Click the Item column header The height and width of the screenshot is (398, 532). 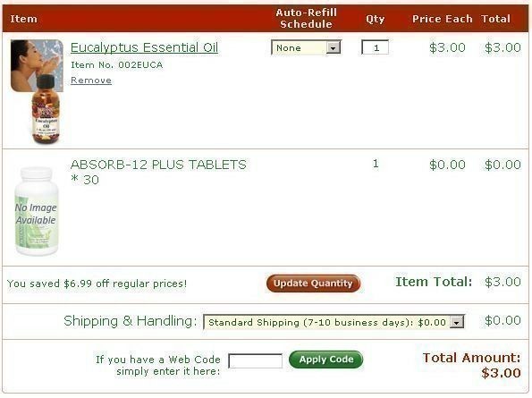[23, 19]
